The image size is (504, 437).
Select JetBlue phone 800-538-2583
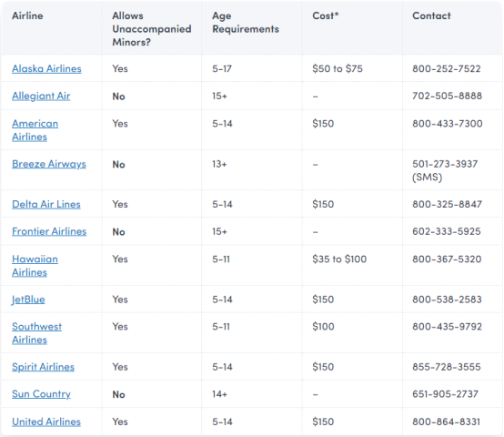pos(447,300)
